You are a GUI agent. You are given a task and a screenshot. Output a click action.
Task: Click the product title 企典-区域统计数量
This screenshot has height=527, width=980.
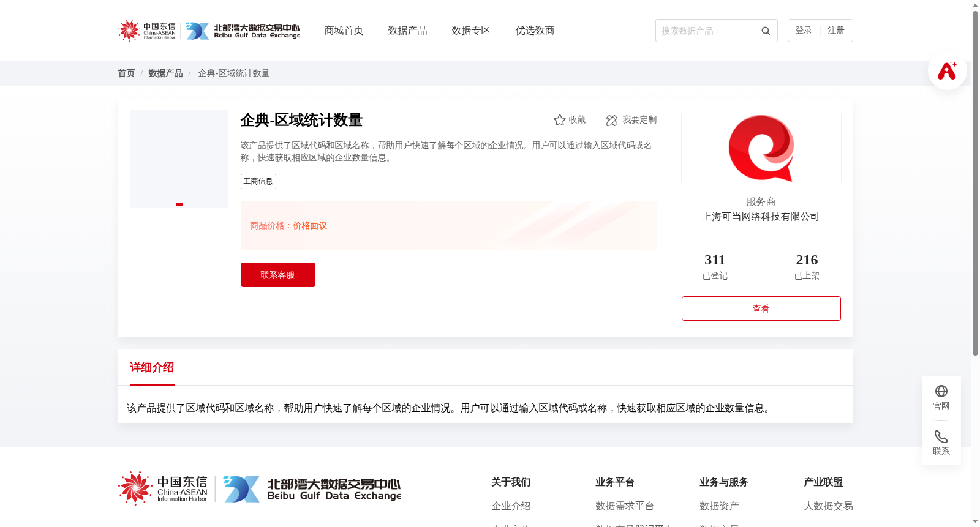[x=301, y=121]
